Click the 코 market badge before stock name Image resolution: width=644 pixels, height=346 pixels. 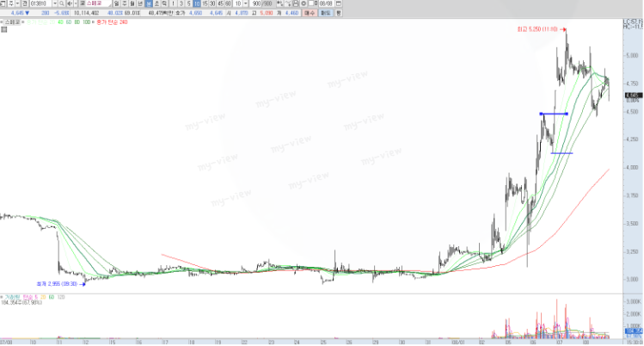pos(83,3)
